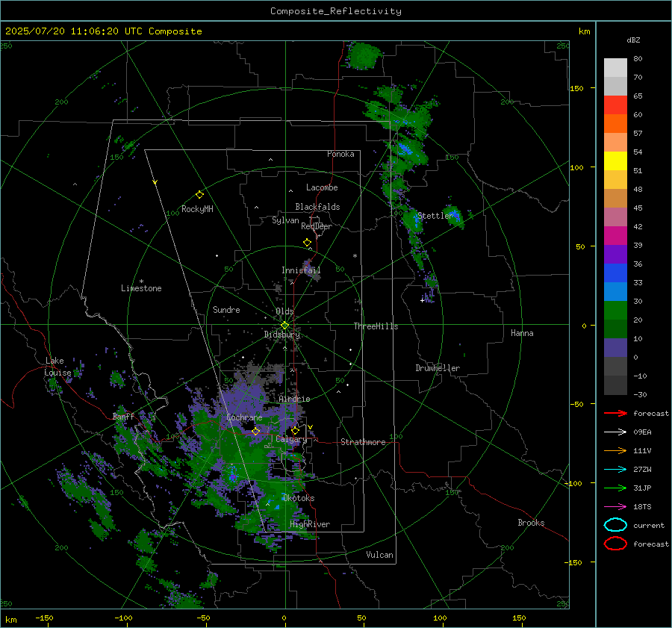The image size is (672, 628).
Task: Click the Drumheller map label
Action: click(x=438, y=368)
